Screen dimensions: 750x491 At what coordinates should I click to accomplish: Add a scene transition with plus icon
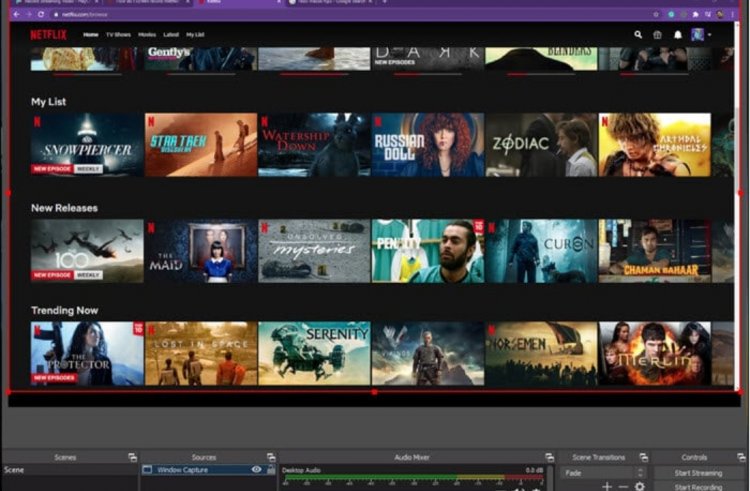[x=607, y=486]
